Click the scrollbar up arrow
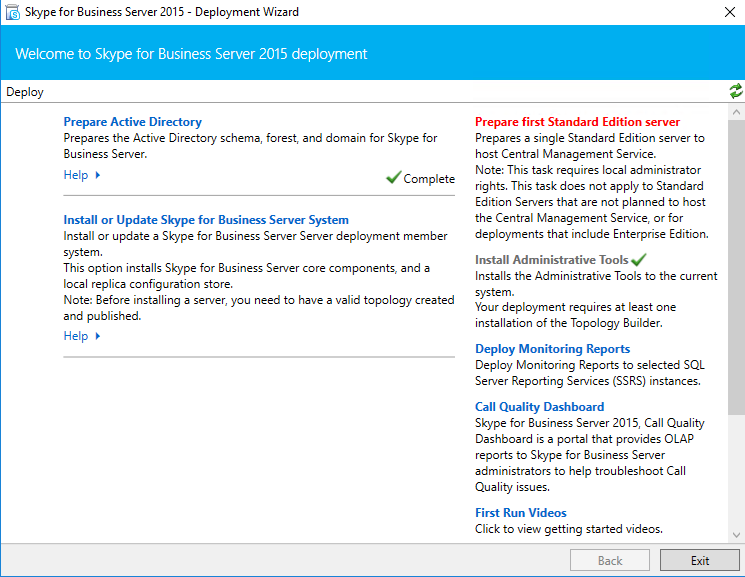Image resolution: width=745 pixels, height=577 pixels. click(x=736, y=112)
